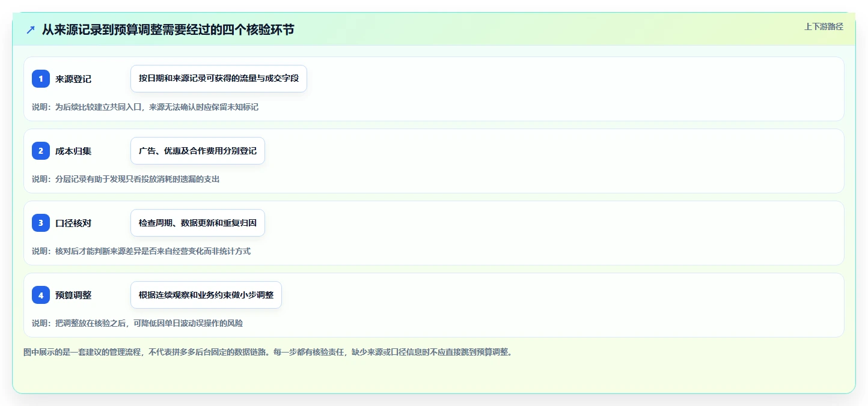
Task: Click the note starting 说明：把调整放在核验之后
Action: point(138,323)
